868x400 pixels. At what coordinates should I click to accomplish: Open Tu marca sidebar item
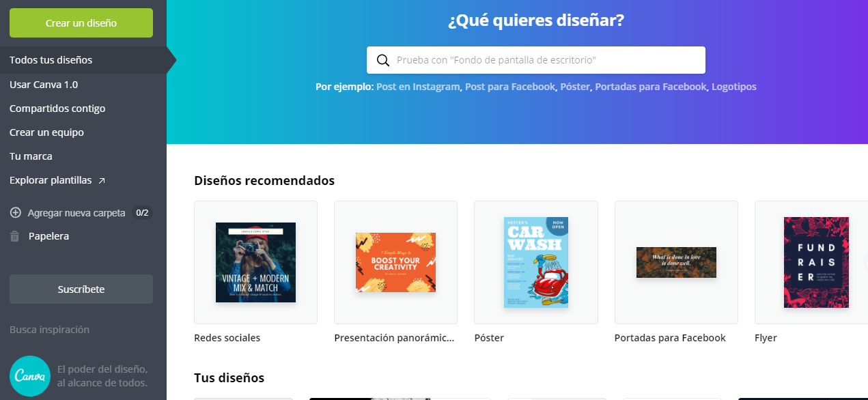(x=31, y=156)
